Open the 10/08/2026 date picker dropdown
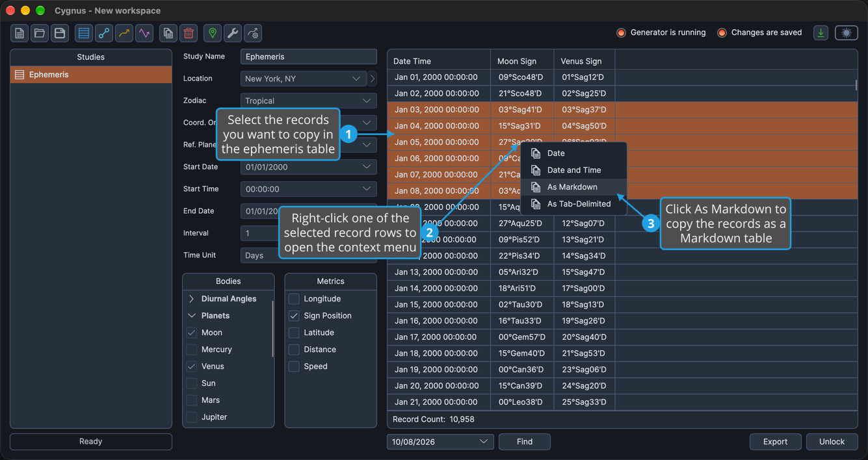 [440, 442]
